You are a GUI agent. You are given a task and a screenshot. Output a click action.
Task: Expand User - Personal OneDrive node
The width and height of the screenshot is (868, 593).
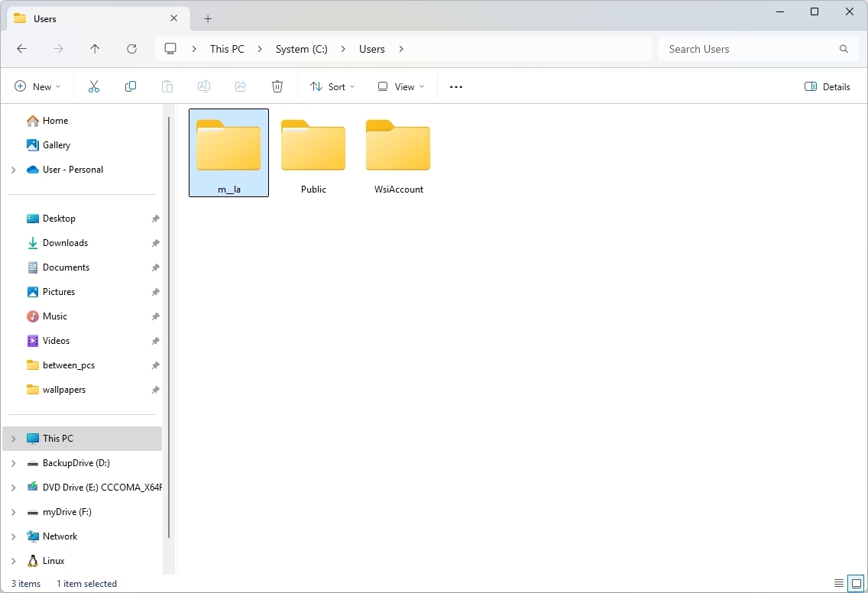(x=13, y=170)
